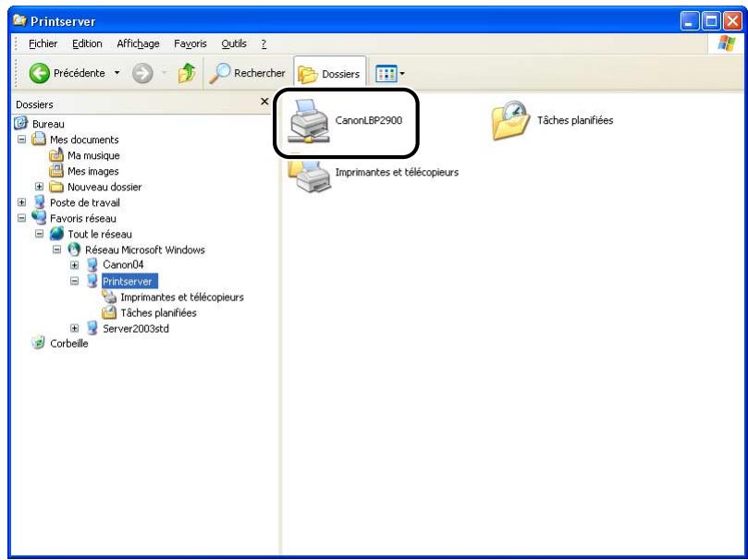This screenshot has width=748, height=560.
Task: Collapse the Mes documents tree node
Action: click(21, 140)
